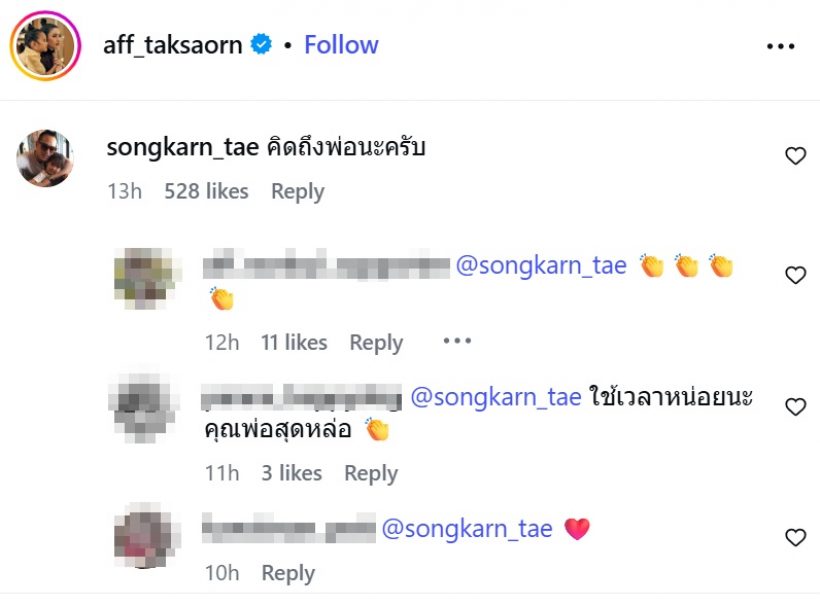
Task: Reply to songkarn_tae's comment
Action: click(297, 191)
